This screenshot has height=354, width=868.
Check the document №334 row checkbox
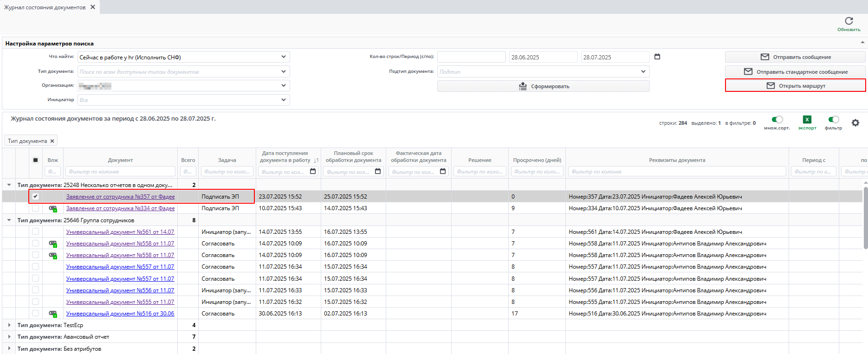coord(35,208)
